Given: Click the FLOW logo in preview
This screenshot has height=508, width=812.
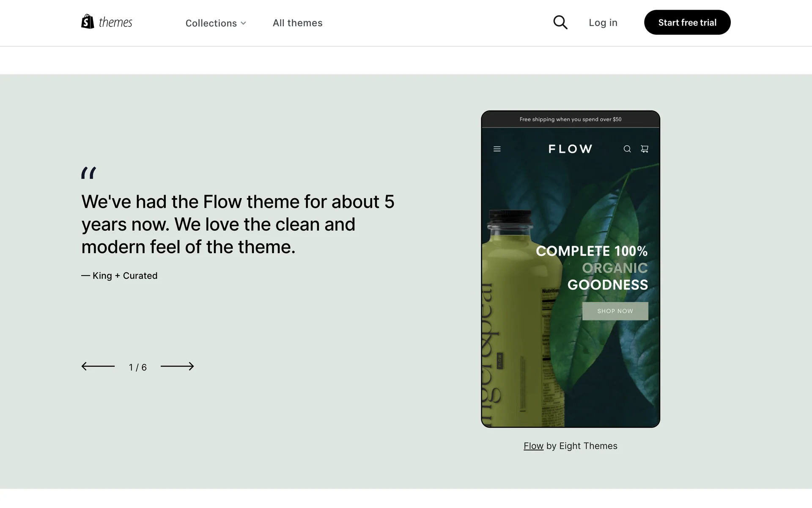Looking at the screenshot, I should (x=571, y=149).
